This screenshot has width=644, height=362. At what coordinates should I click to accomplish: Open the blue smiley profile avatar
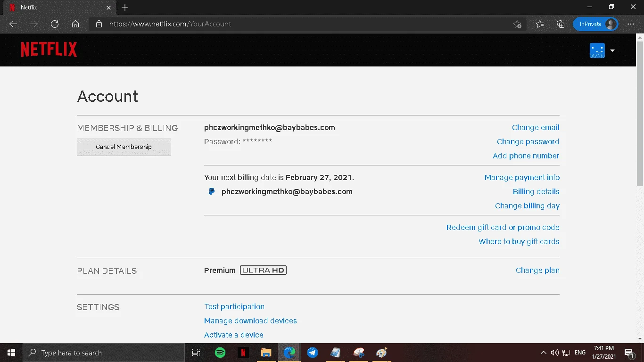(x=597, y=50)
